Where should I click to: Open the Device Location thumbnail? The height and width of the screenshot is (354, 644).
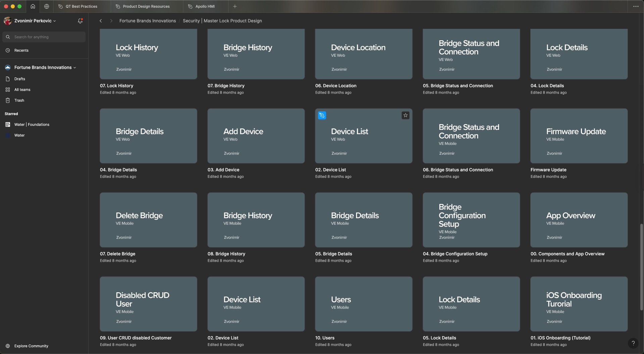pyautogui.click(x=364, y=54)
